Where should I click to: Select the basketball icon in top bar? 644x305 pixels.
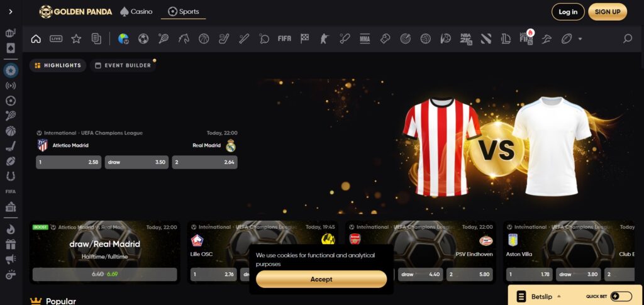coord(204,39)
